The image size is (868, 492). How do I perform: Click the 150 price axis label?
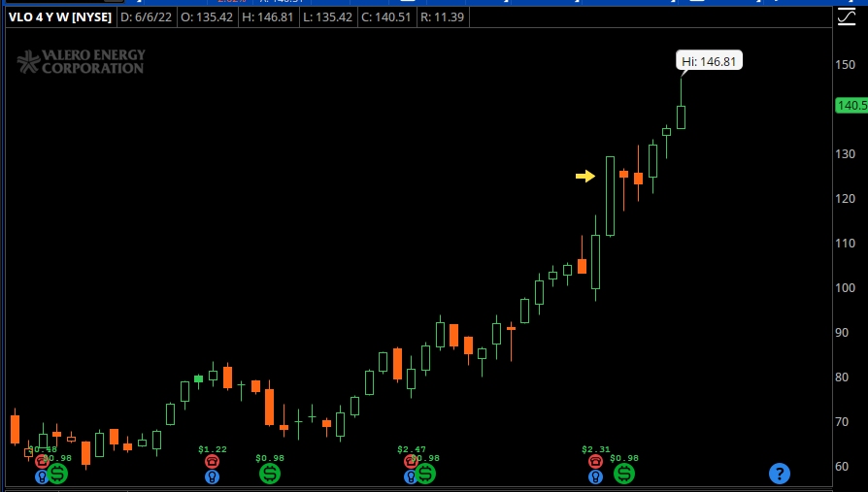coord(845,65)
